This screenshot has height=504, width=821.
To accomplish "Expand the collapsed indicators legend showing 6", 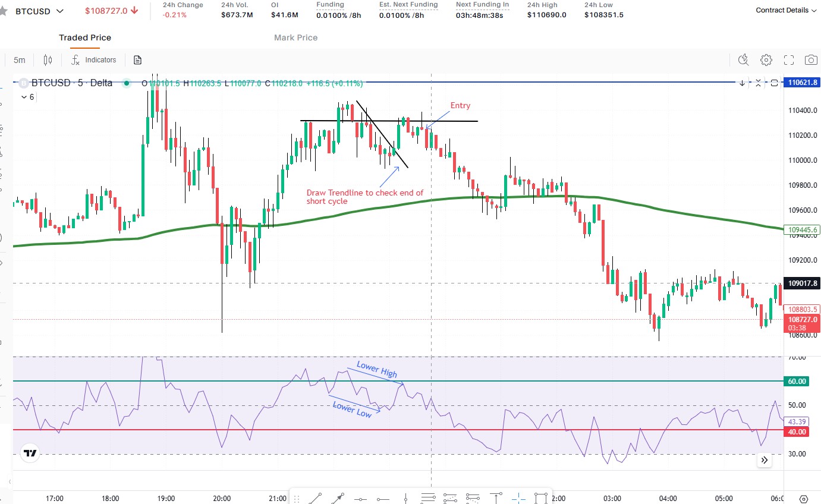I will tap(27, 97).
